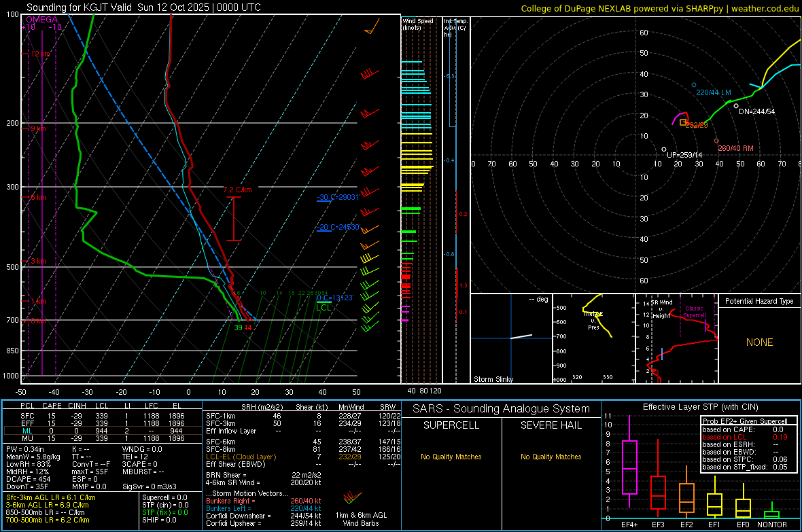Click the Classic Supercell label

coord(695,312)
